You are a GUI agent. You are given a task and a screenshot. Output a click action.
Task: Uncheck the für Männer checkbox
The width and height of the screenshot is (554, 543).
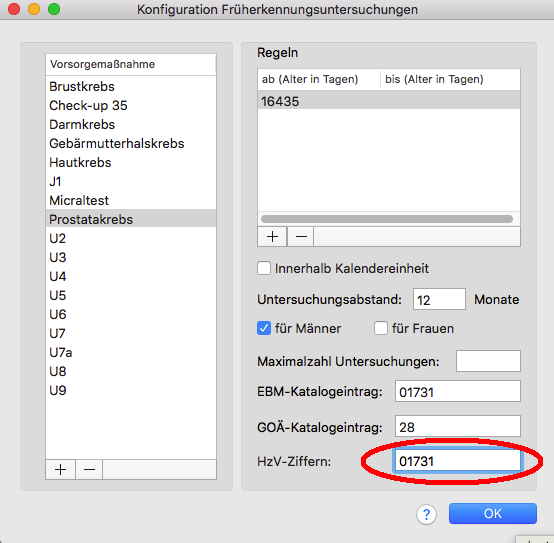264,328
